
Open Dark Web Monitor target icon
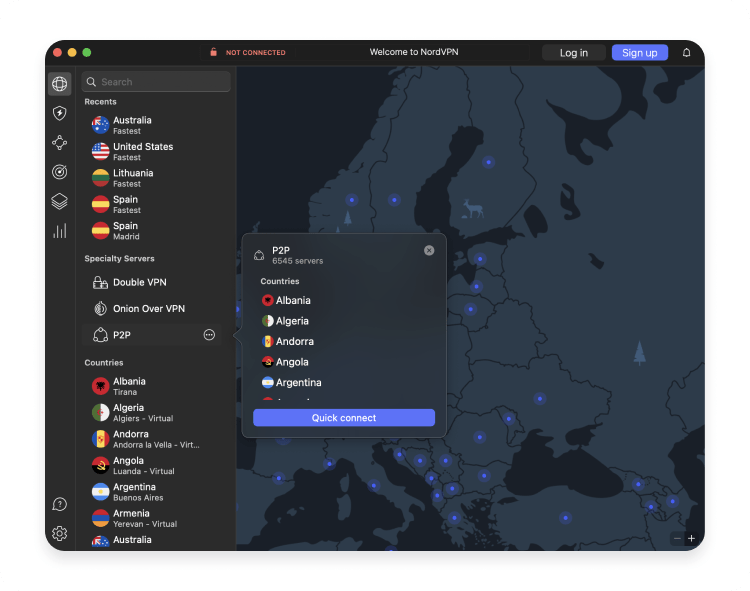pyautogui.click(x=59, y=172)
